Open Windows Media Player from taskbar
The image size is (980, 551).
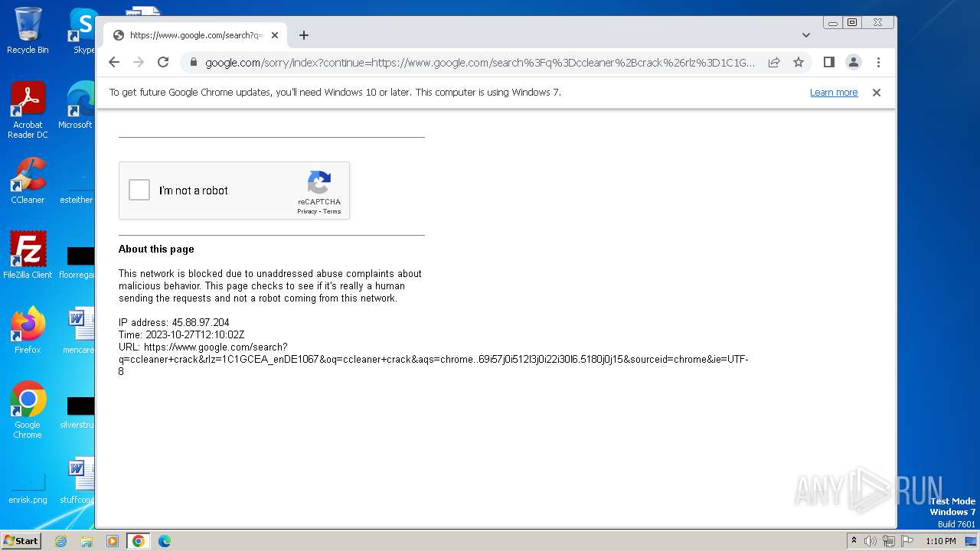point(112,541)
